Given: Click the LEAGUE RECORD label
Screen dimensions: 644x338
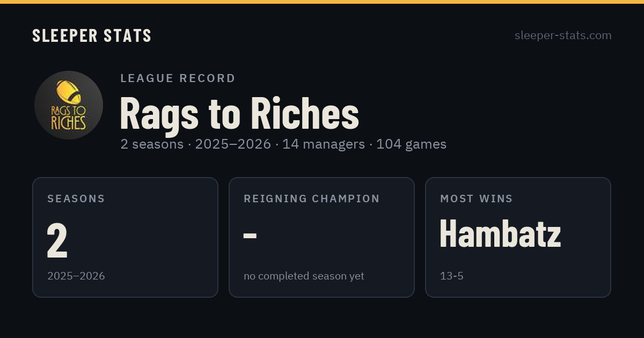Looking at the screenshot, I should (178, 78).
